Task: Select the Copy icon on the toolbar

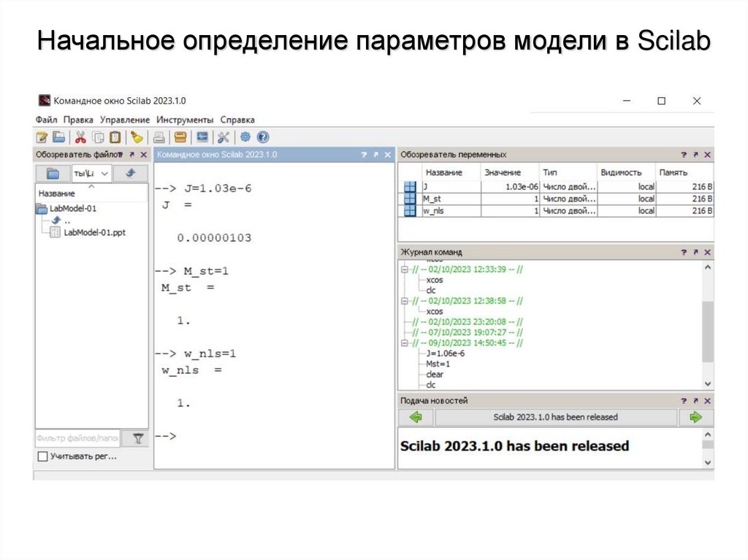Action: click(99, 137)
